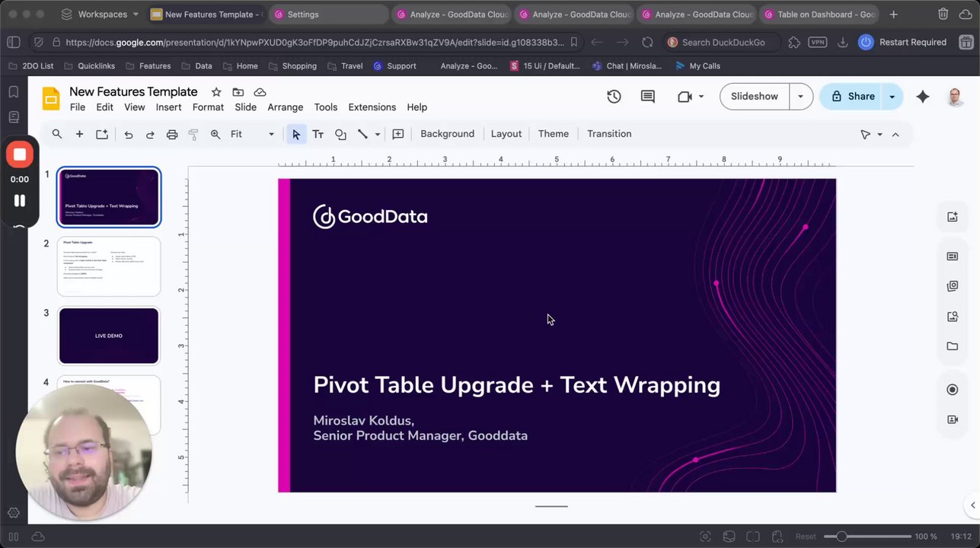Screen dimensions: 980x548
Task: Expand the Workspaces dropdown
Action: 101,14
